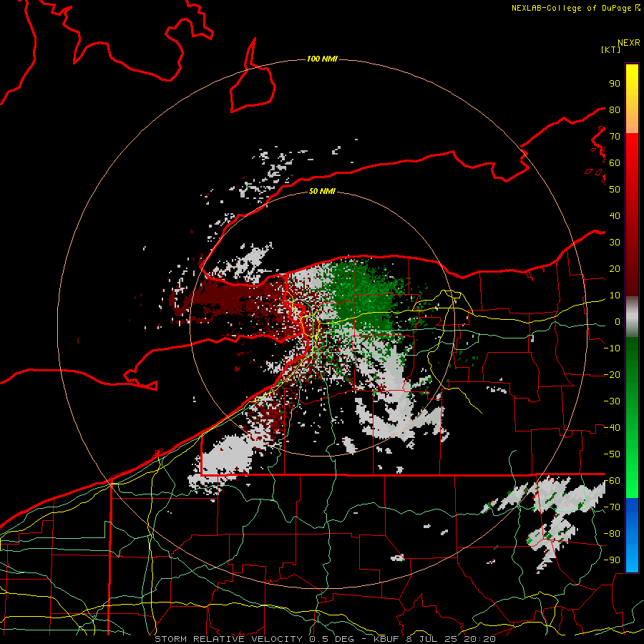Click the blue bottom segment of color bar
644x644 pixels.
[x=632, y=535]
